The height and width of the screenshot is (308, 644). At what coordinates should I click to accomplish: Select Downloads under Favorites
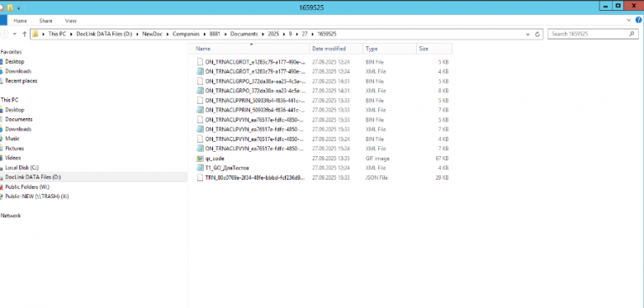point(18,71)
